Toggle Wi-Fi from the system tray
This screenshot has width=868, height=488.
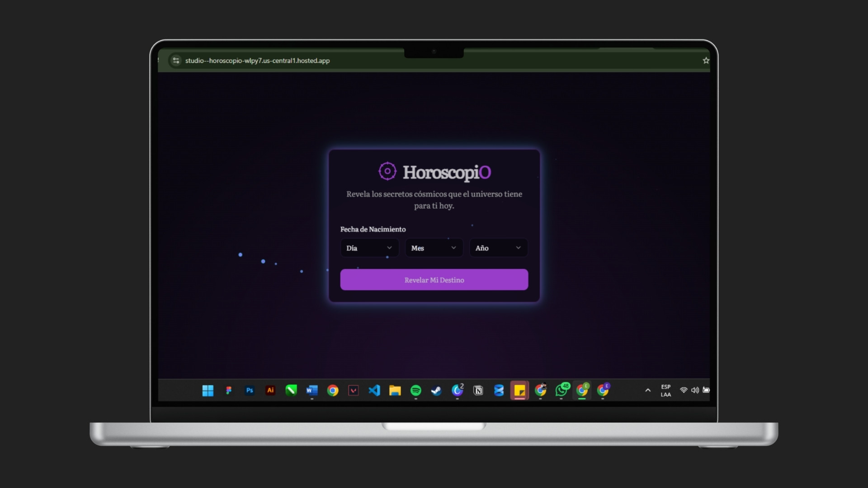(684, 390)
